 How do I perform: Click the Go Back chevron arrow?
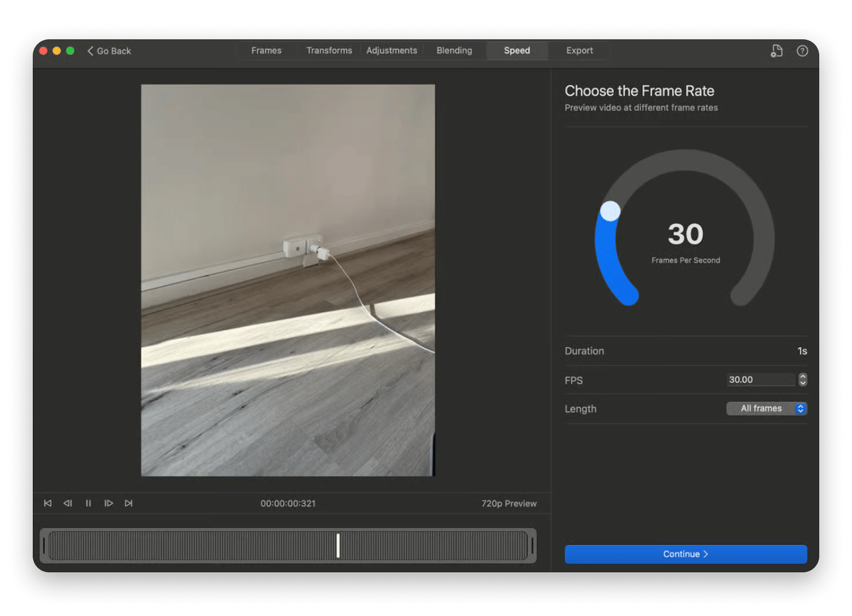(x=91, y=51)
